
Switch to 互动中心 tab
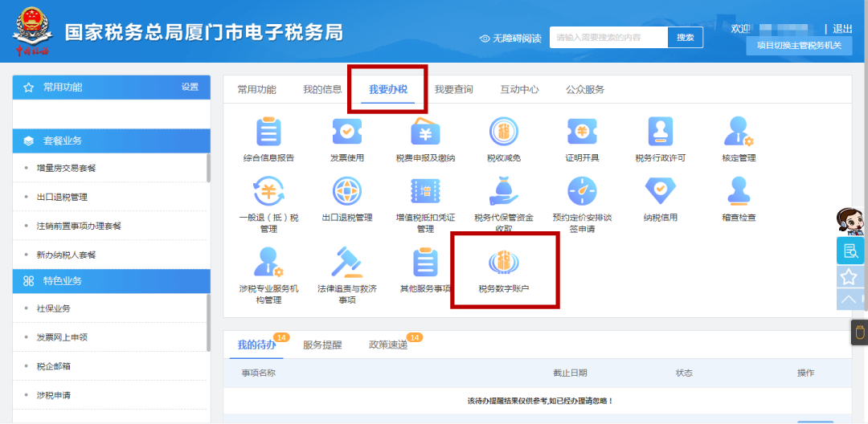[x=519, y=90]
